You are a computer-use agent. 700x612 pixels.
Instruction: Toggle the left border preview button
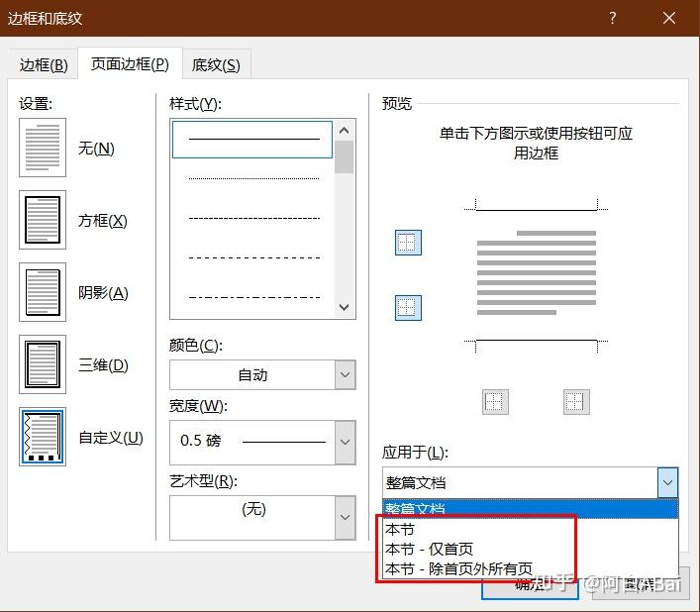495,402
